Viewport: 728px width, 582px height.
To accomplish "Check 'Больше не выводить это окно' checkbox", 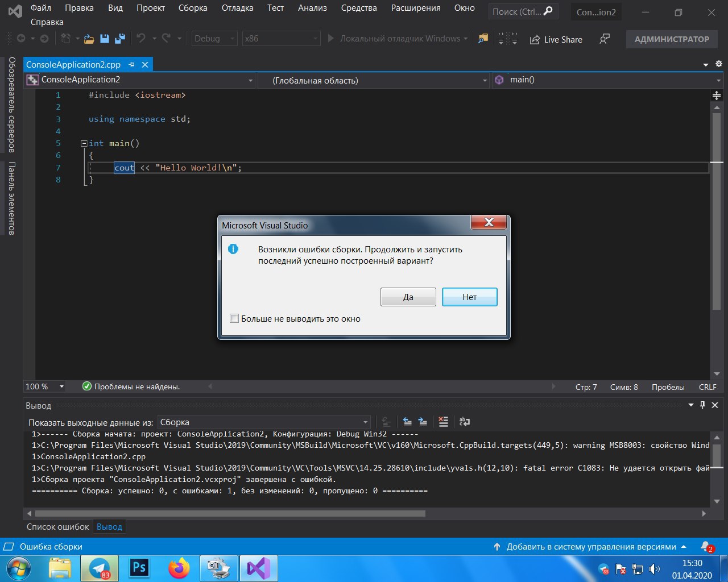I will coord(234,318).
